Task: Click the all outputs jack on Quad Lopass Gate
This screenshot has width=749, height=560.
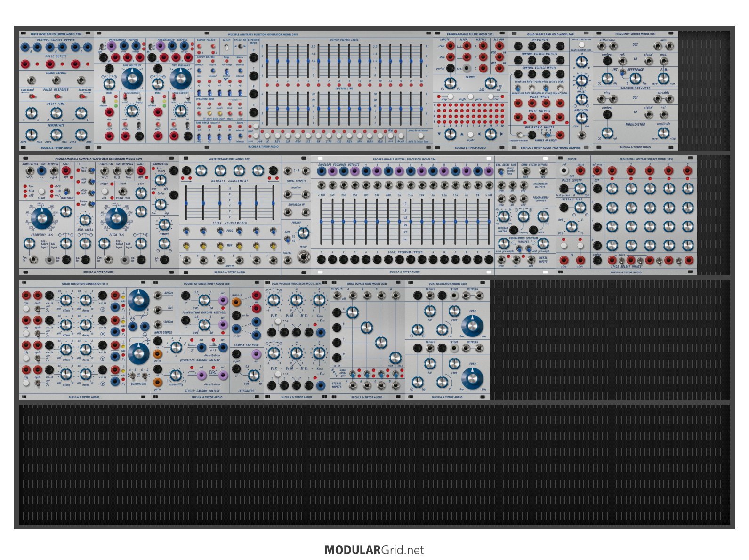Action: [337, 296]
